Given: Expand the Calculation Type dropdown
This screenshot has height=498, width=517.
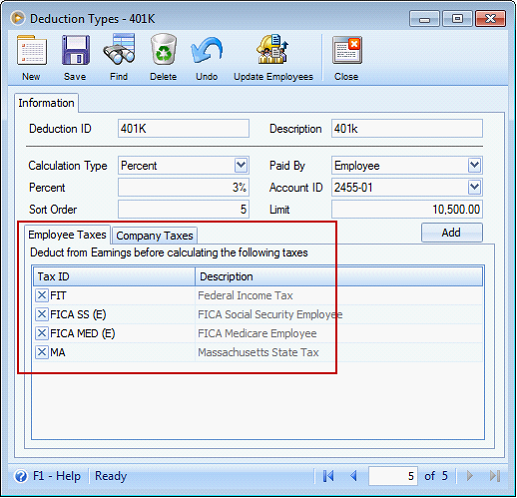Looking at the screenshot, I should (x=241, y=165).
